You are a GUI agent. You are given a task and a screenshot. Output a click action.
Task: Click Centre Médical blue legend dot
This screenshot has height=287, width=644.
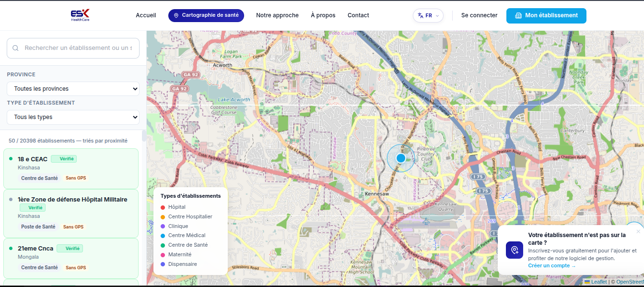[163, 236]
